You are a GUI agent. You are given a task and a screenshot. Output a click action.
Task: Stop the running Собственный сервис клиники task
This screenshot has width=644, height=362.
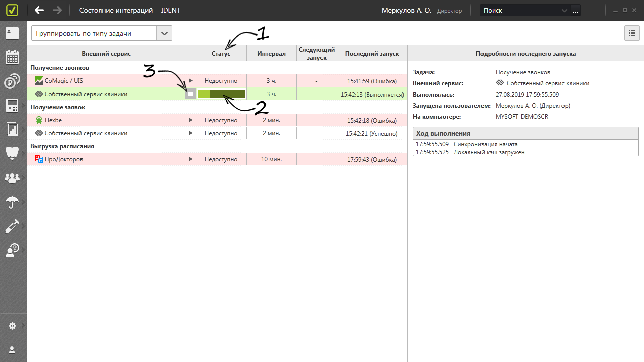tap(190, 94)
